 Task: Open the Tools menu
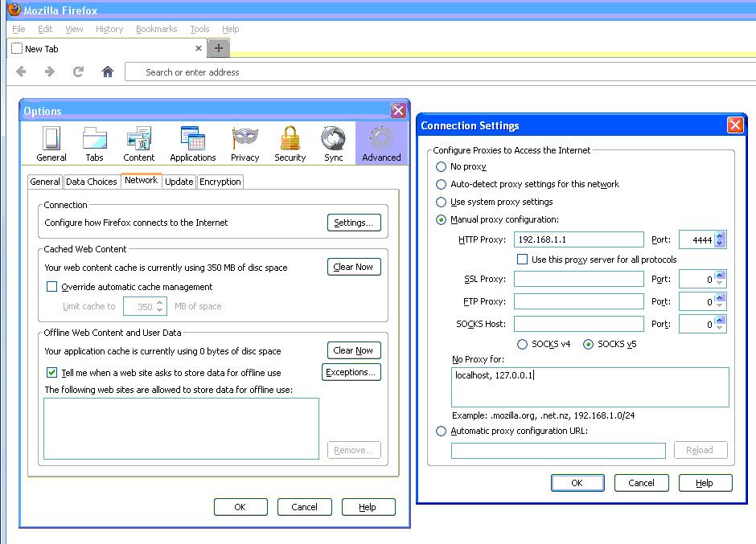pos(199,29)
